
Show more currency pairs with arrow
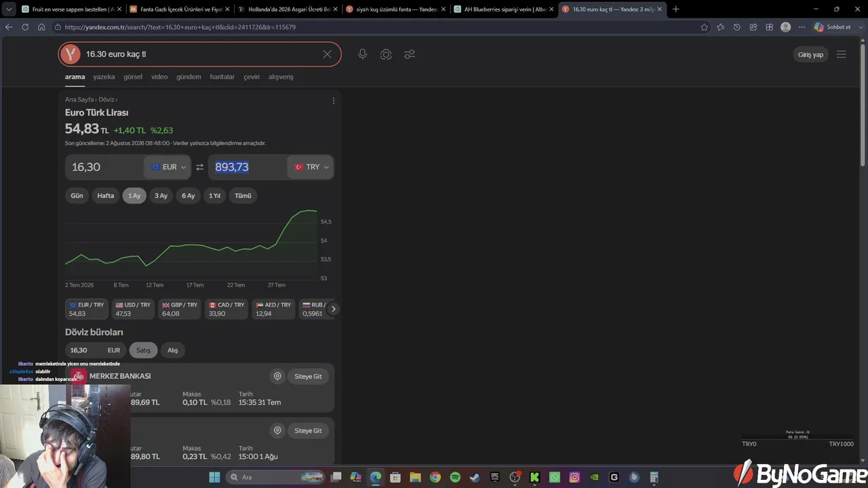(333, 309)
